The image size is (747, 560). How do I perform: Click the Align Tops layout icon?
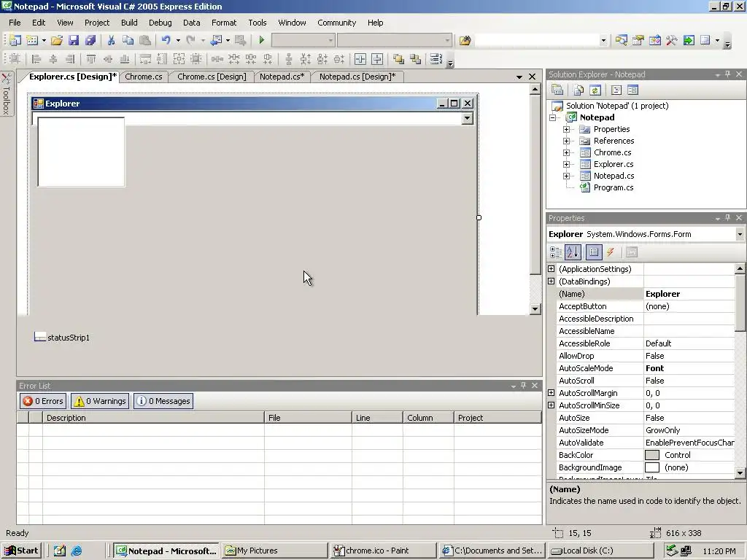(x=91, y=59)
